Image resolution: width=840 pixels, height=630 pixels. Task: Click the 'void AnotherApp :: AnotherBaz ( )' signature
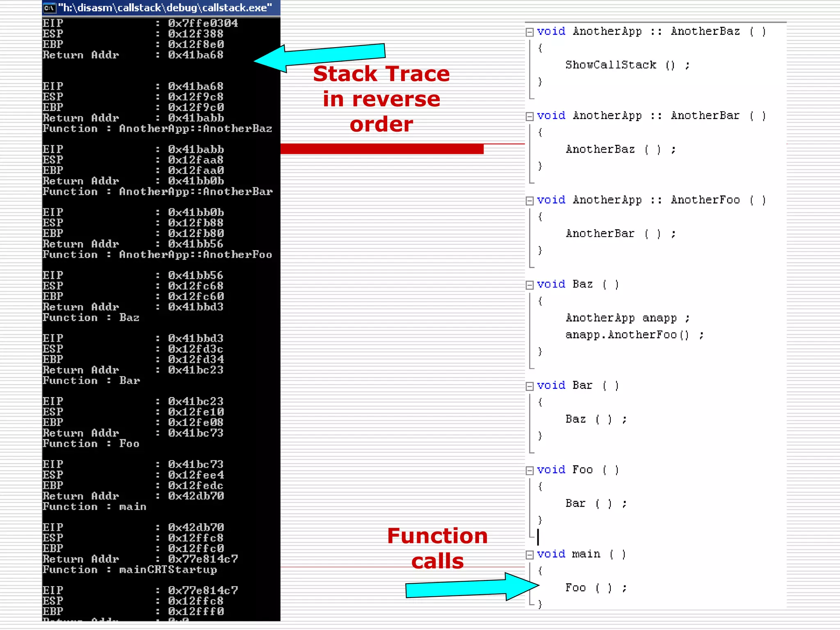[651, 32]
